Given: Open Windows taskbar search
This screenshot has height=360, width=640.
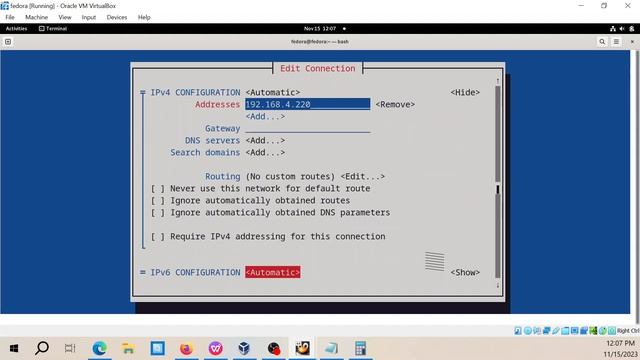Looking at the screenshot, I should (x=42, y=349).
